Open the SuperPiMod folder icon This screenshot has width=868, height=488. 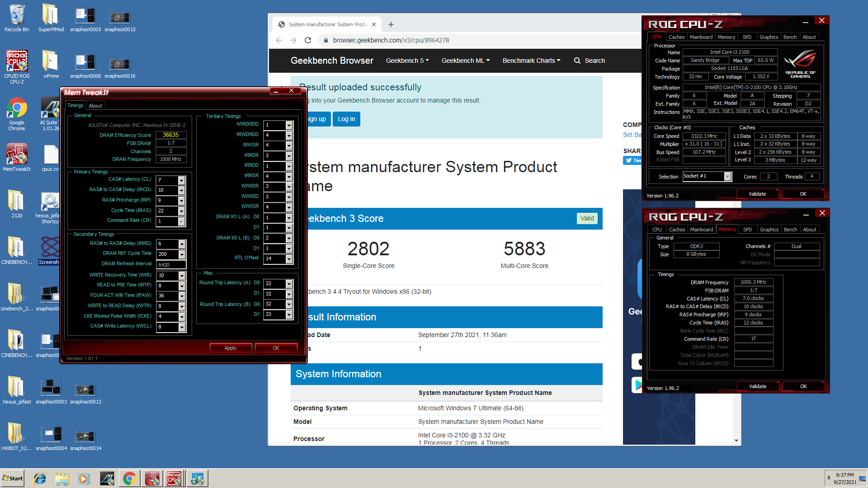(51, 18)
